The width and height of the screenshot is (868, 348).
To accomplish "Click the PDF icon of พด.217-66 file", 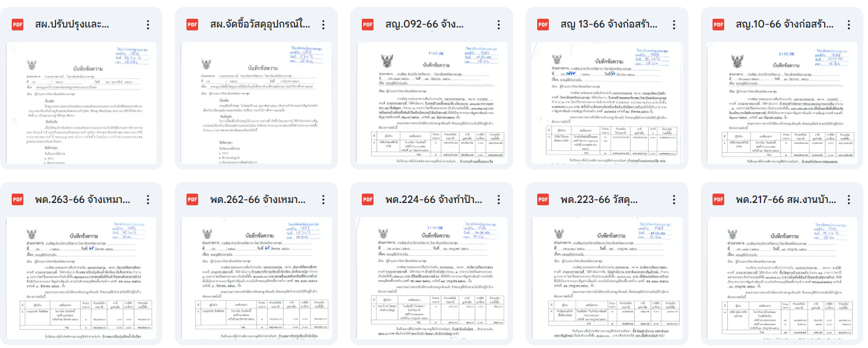I will [x=718, y=199].
